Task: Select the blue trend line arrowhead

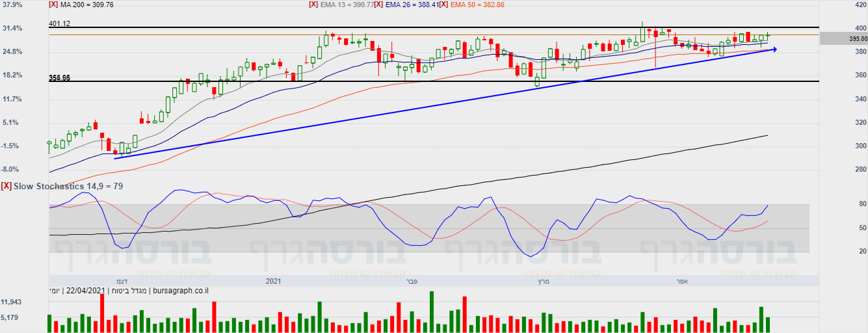Action: [774, 49]
